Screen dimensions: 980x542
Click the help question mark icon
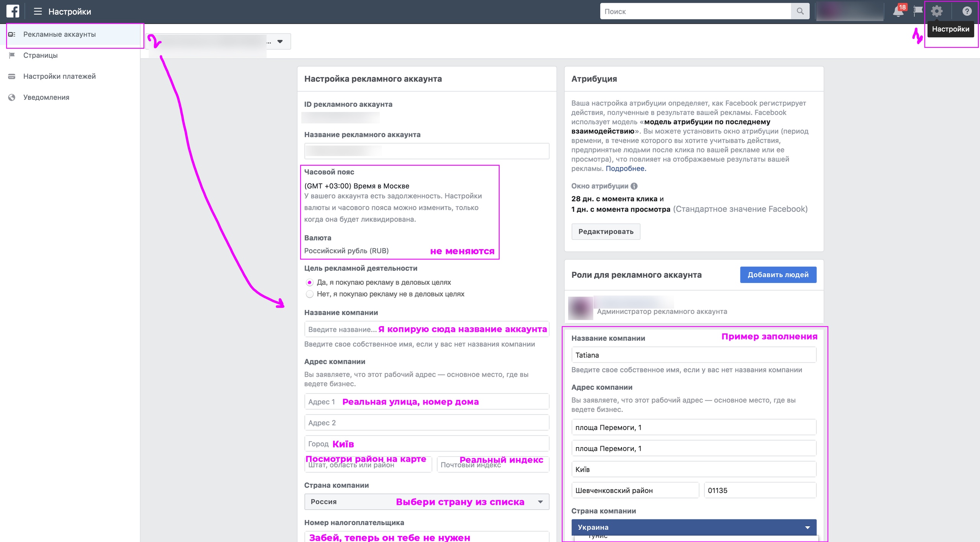click(x=967, y=11)
